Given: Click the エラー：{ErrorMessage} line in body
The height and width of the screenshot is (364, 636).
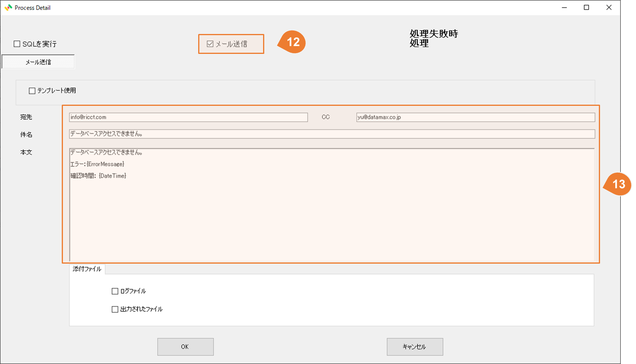Looking at the screenshot, I should [x=97, y=164].
